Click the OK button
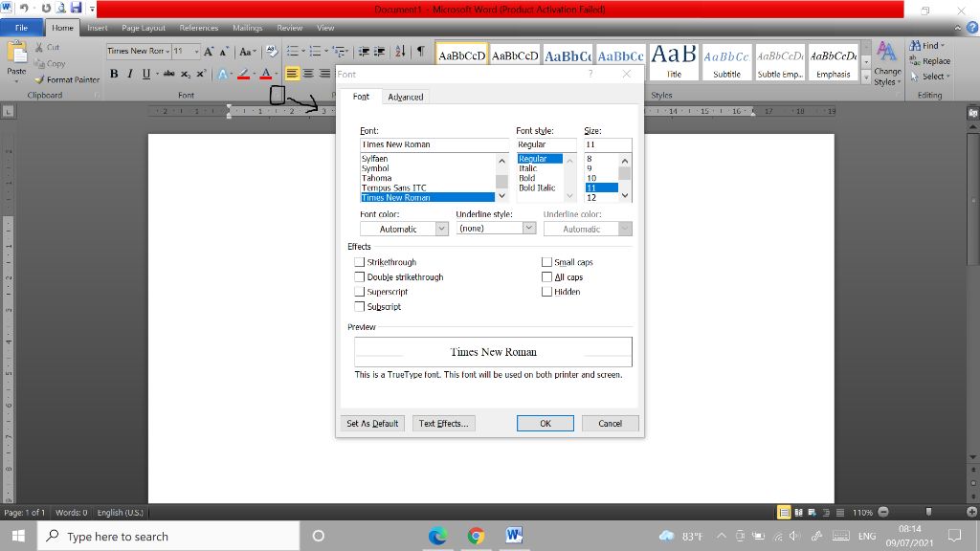The image size is (980, 551). click(x=545, y=424)
